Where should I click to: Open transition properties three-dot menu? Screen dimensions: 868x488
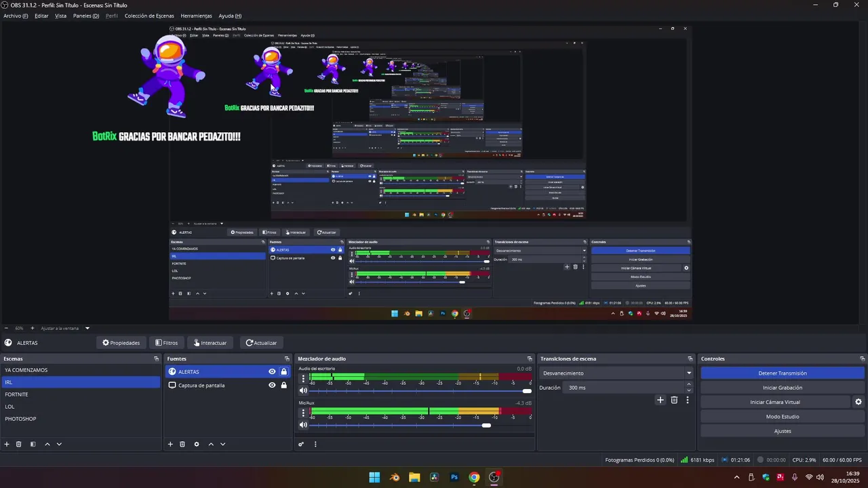coord(687,400)
